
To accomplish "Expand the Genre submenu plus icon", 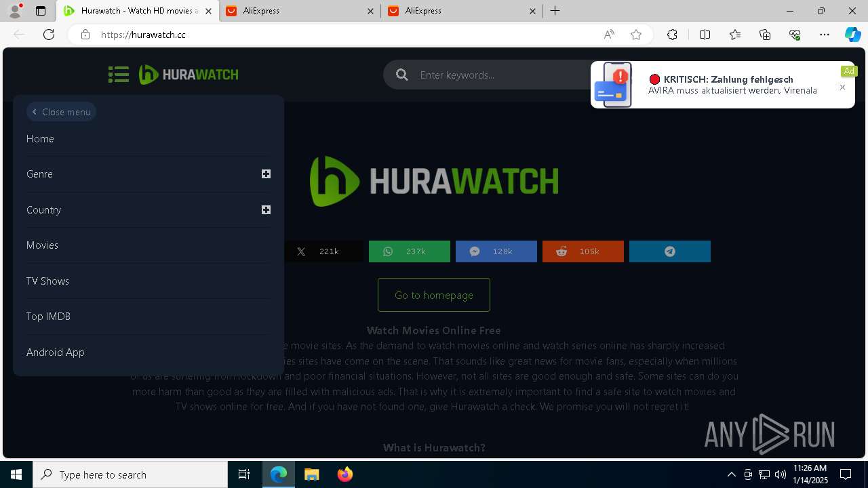I will pos(266,174).
